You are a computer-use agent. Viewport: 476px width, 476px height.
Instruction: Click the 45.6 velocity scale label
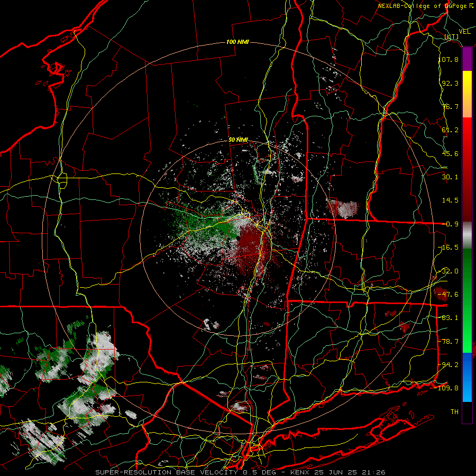click(450, 153)
